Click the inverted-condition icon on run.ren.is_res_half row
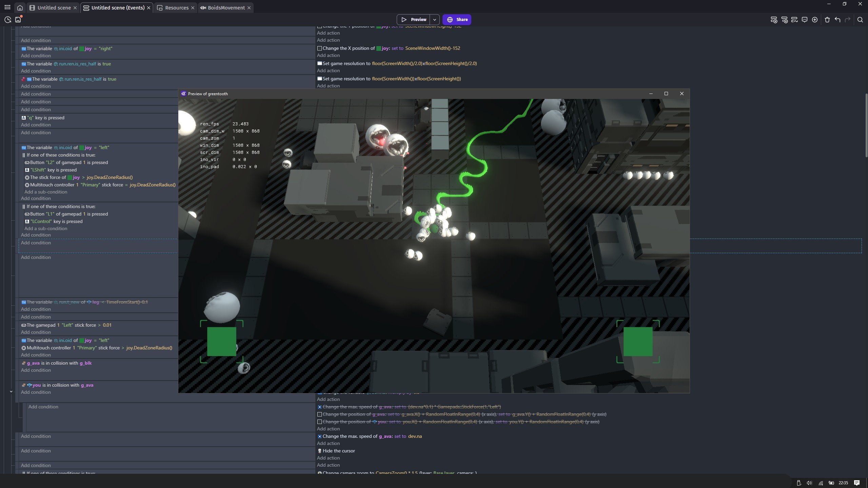The image size is (868, 488). [23, 79]
